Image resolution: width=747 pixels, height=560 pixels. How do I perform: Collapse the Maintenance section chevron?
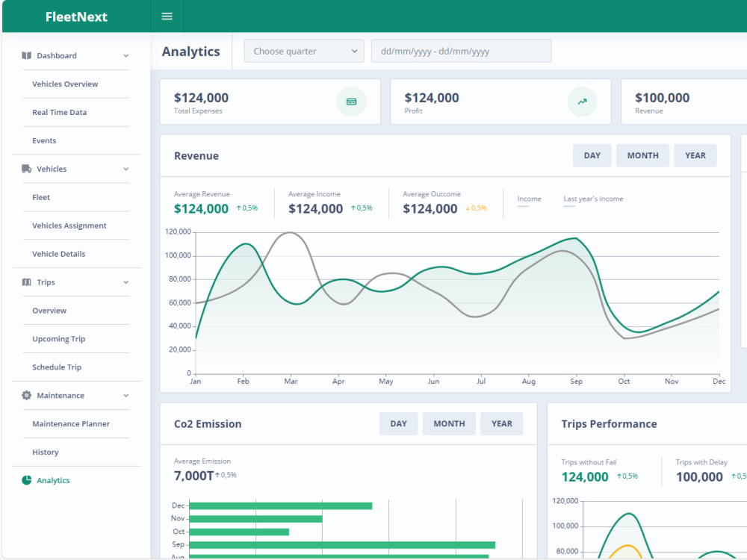(x=125, y=396)
